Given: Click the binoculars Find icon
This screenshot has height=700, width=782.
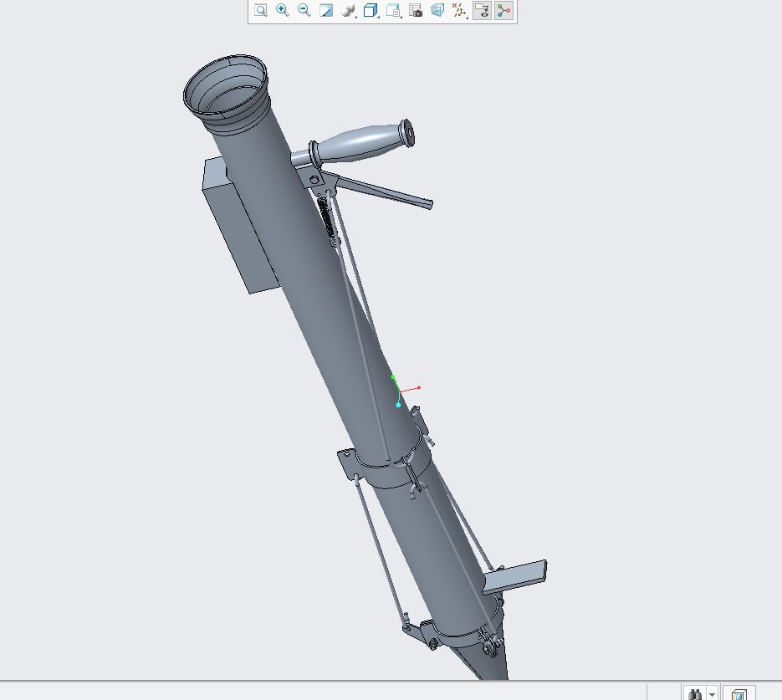Looking at the screenshot, I should coord(695,694).
